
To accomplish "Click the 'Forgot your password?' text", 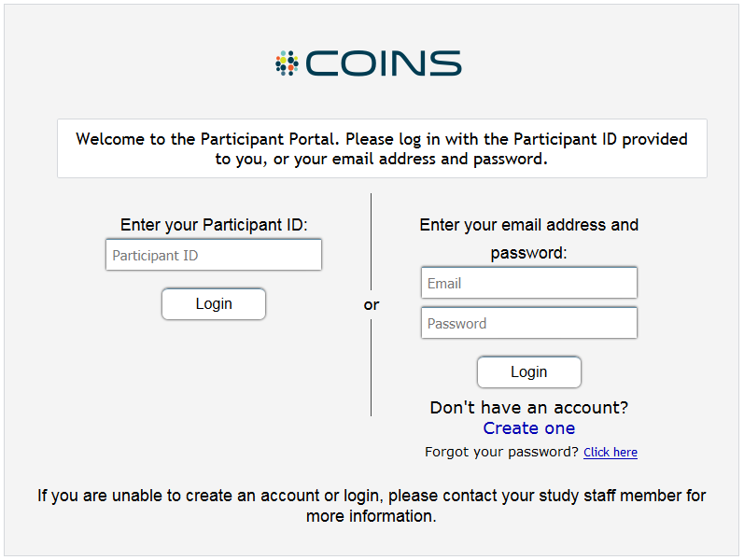I will coord(502,452).
